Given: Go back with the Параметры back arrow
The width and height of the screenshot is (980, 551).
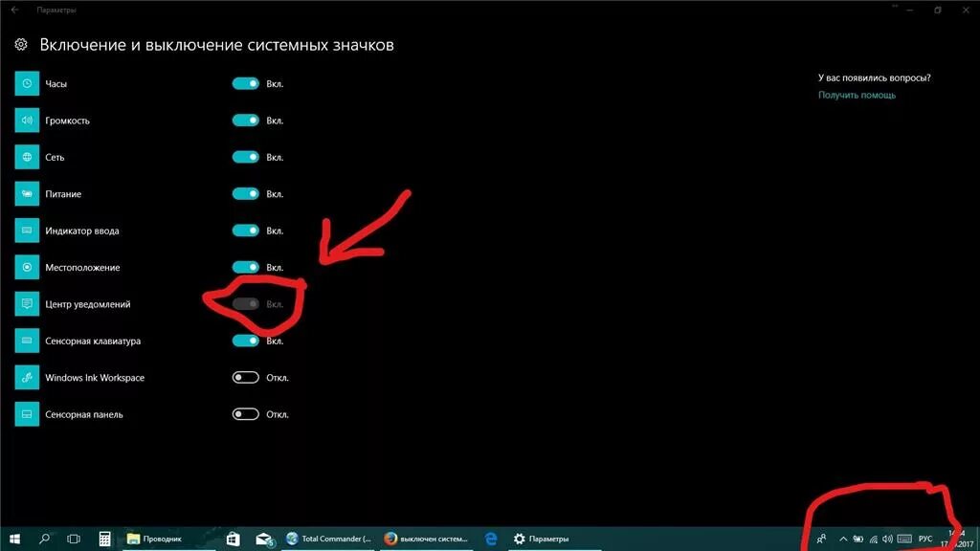Looking at the screenshot, I should coord(15,10).
